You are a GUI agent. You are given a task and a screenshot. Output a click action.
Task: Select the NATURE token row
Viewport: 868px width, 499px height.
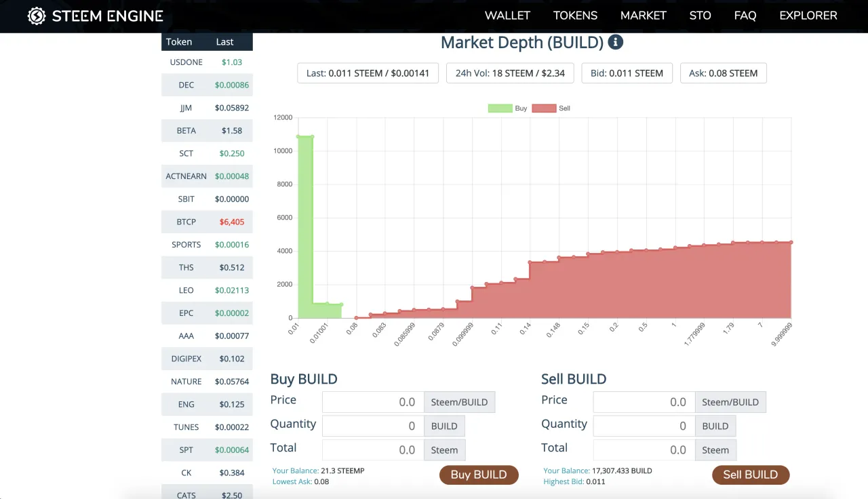(207, 382)
